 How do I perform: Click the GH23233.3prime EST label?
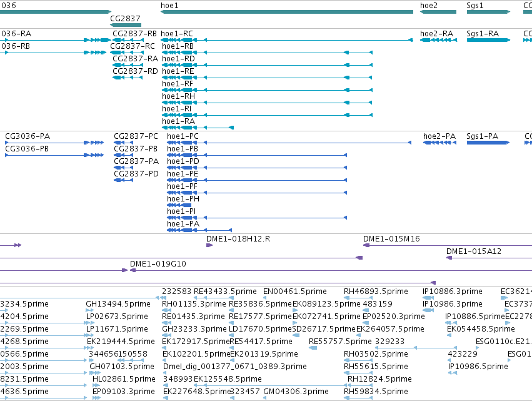(x=194, y=329)
